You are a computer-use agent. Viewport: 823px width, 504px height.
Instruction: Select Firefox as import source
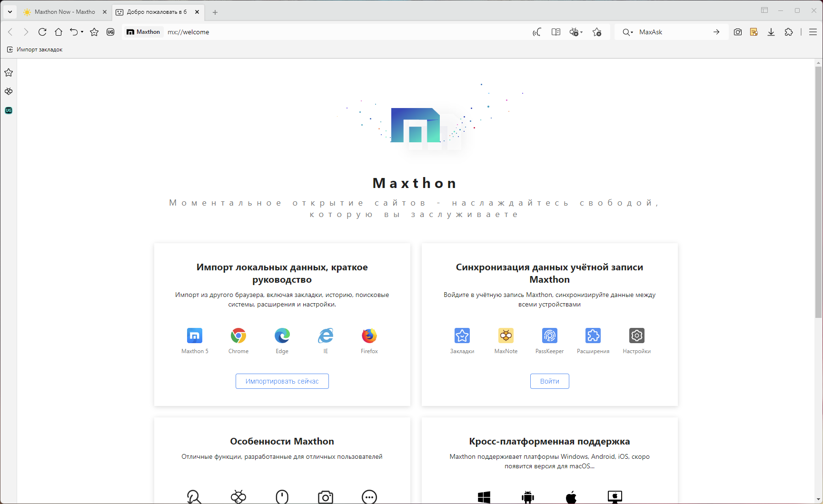pyautogui.click(x=369, y=336)
